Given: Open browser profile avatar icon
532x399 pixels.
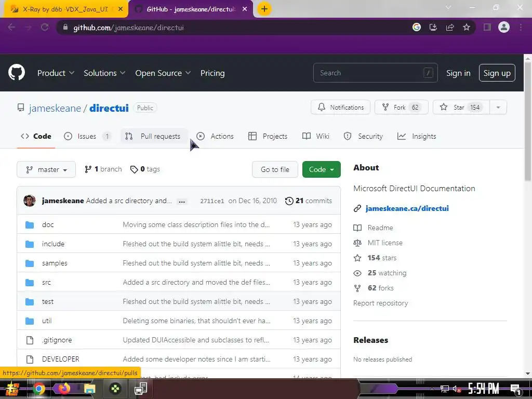Looking at the screenshot, I should coord(504,27).
